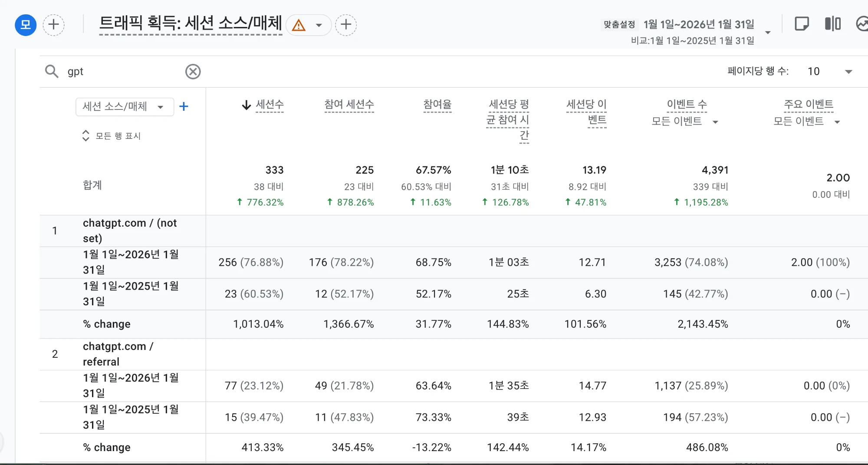Open the note/annotation icon

click(802, 24)
